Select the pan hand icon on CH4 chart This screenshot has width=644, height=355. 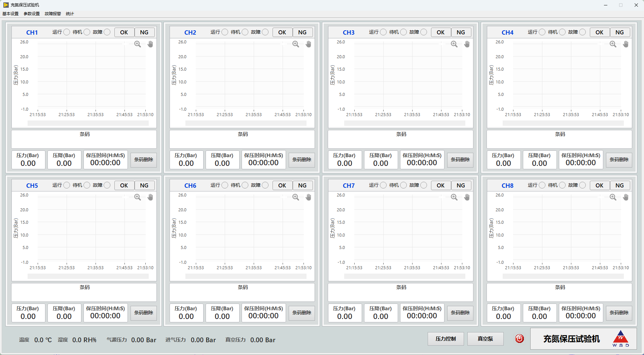[626, 44]
